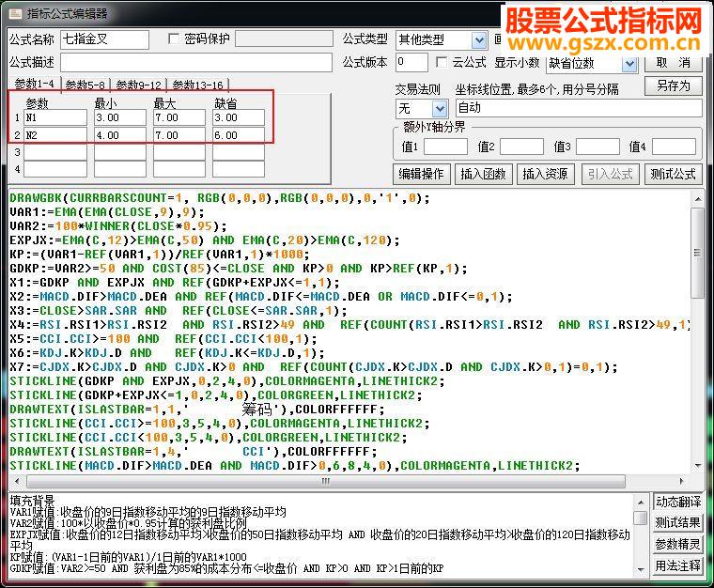Open the 公式类型 dropdown showing 其他类型
Screen dimensions: 714x588
pos(478,40)
